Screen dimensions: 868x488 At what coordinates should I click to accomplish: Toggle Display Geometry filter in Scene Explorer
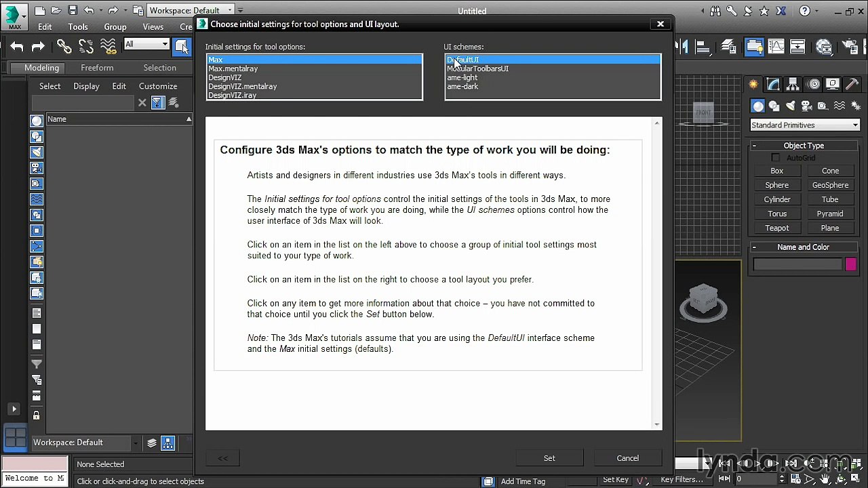click(x=37, y=121)
